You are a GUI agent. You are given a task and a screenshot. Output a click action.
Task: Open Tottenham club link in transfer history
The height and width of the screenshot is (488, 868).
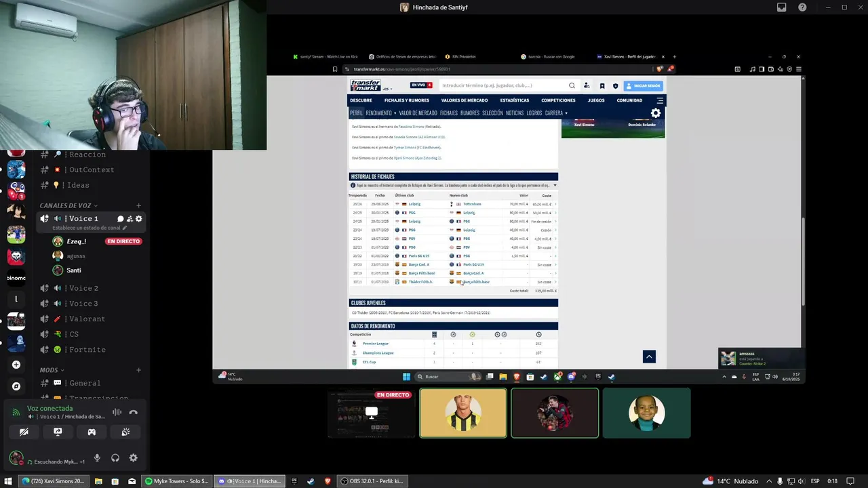click(472, 204)
